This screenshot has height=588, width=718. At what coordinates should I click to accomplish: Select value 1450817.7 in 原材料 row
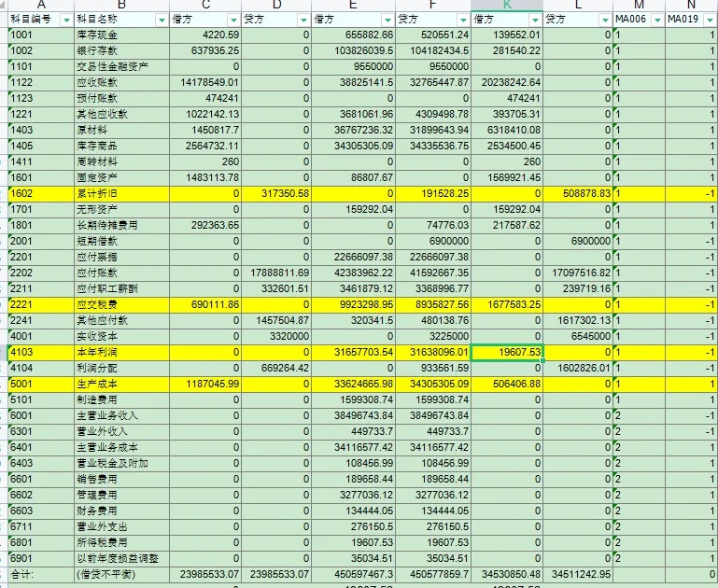205,130
